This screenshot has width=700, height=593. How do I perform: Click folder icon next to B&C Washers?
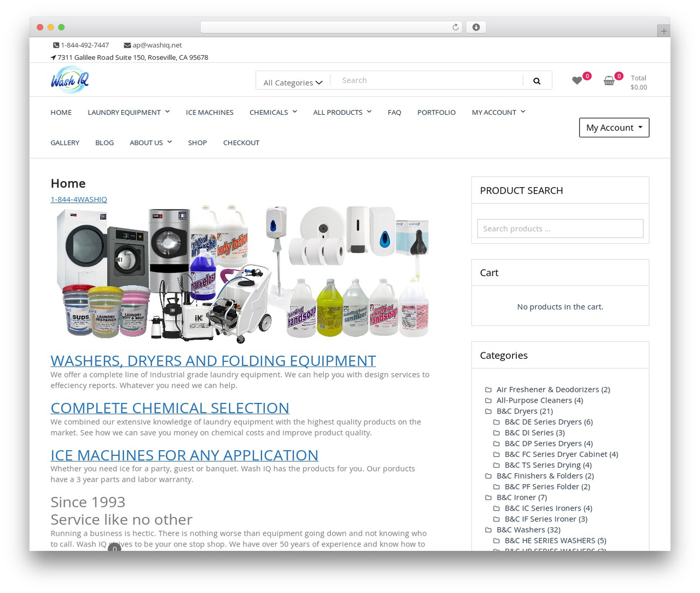tap(488, 530)
